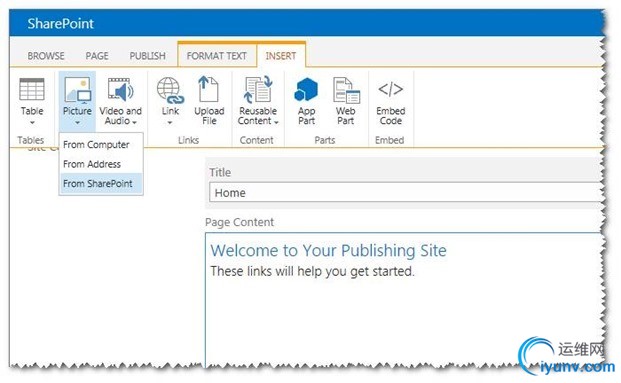
Task: Switch to the BROWSE tab
Action: (x=46, y=56)
